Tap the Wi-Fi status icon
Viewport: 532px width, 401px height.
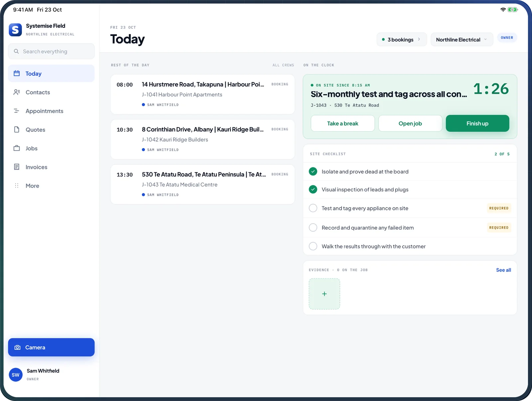[503, 10]
